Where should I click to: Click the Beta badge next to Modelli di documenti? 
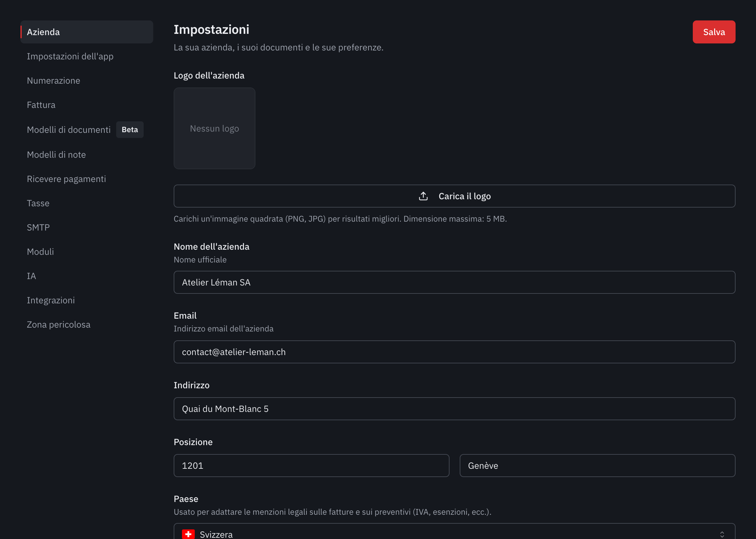click(130, 130)
